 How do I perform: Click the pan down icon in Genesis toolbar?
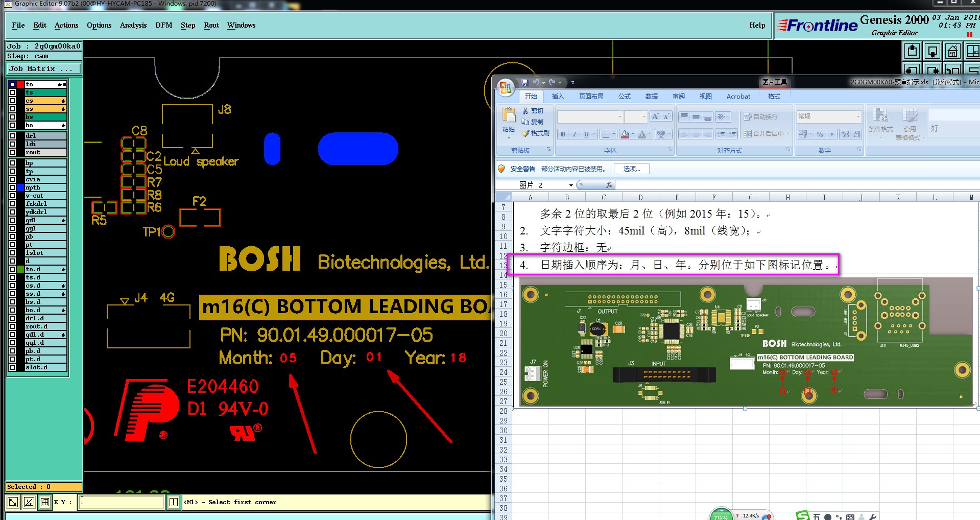click(x=932, y=51)
